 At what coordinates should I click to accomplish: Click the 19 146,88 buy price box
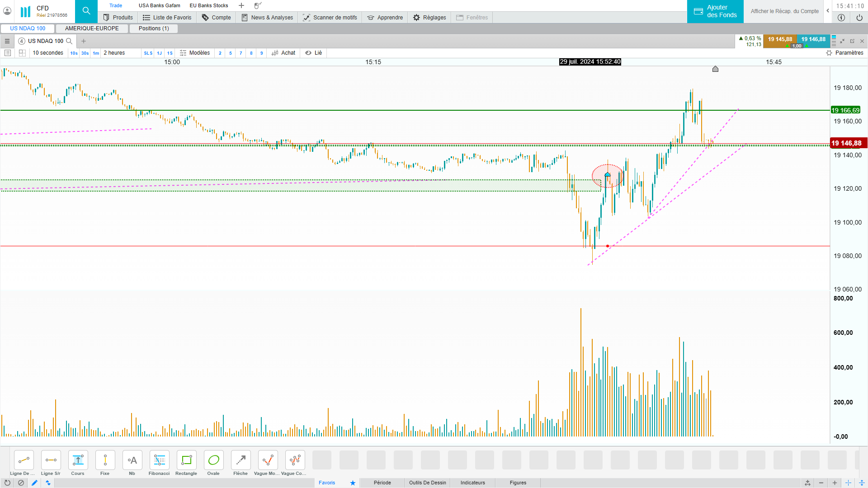[x=813, y=39]
